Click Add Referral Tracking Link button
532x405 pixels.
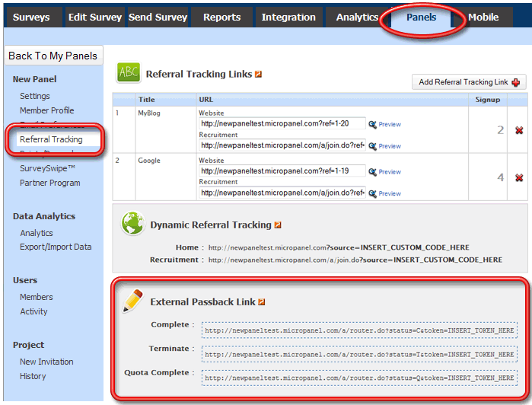[469, 82]
